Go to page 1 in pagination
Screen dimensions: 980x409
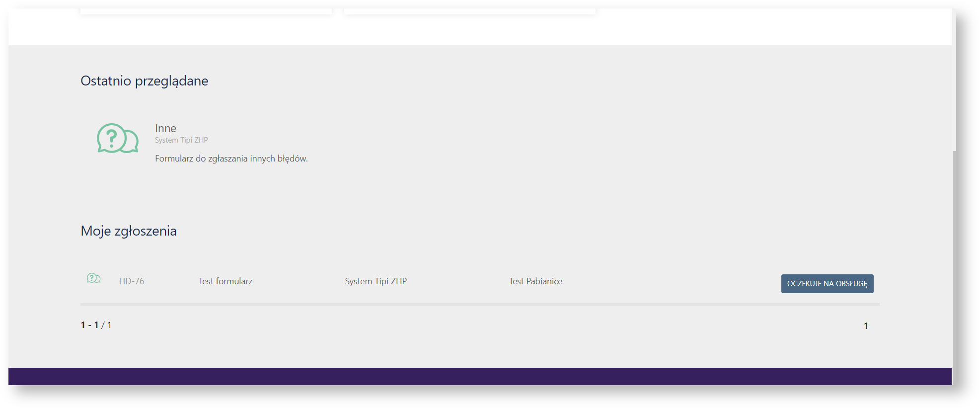[866, 326]
